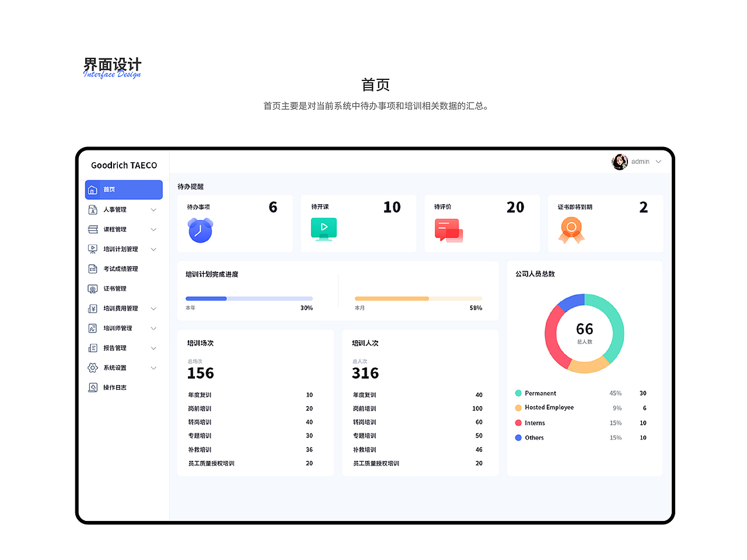Click the orange Hosted Employee legend dot
Screen dimensions: 747x560
click(518, 408)
